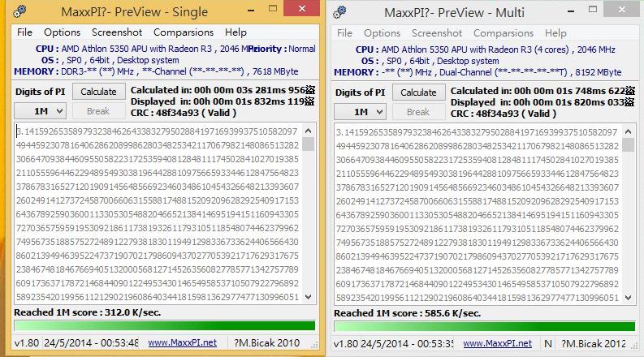Click 'Priority : Normal' in Single window
Screen dimensions: 644x357
click(x=283, y=49)
